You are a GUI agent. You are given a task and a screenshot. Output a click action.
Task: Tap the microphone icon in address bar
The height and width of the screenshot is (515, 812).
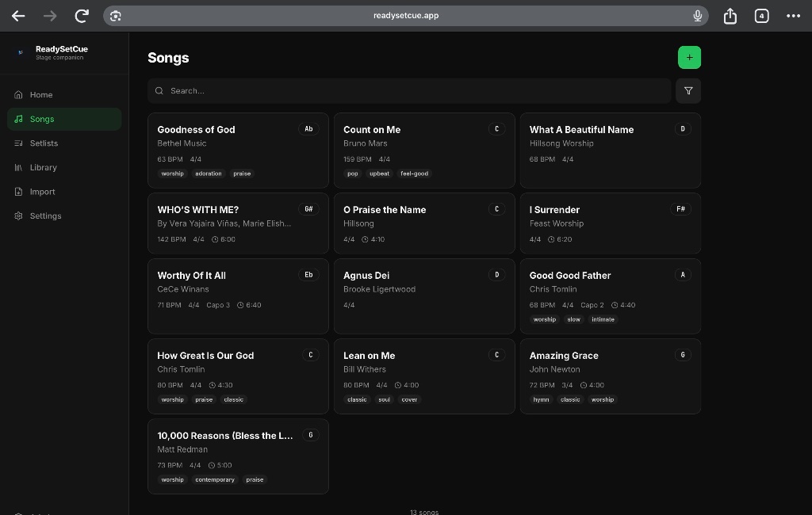click(697, 16)
